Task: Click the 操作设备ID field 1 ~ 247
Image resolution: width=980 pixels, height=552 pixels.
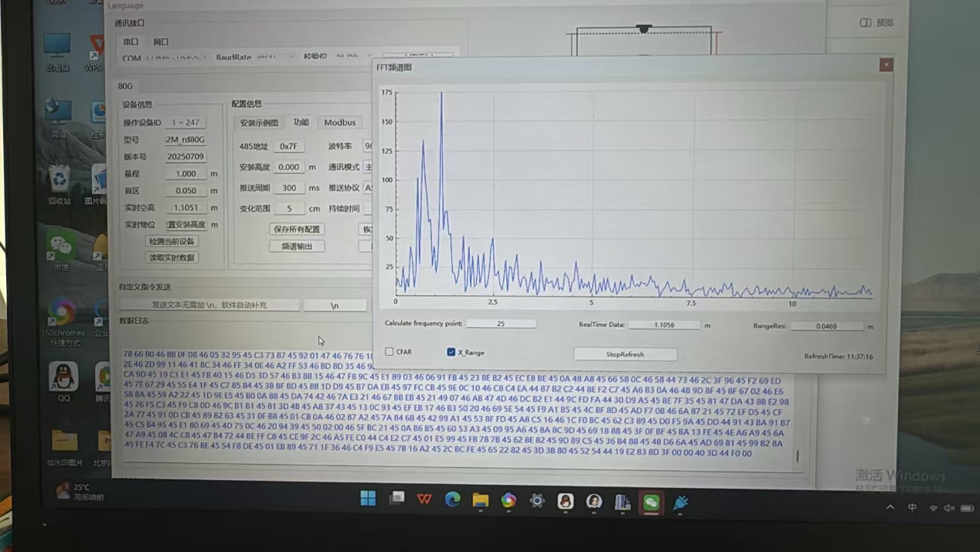Action: 185,122
